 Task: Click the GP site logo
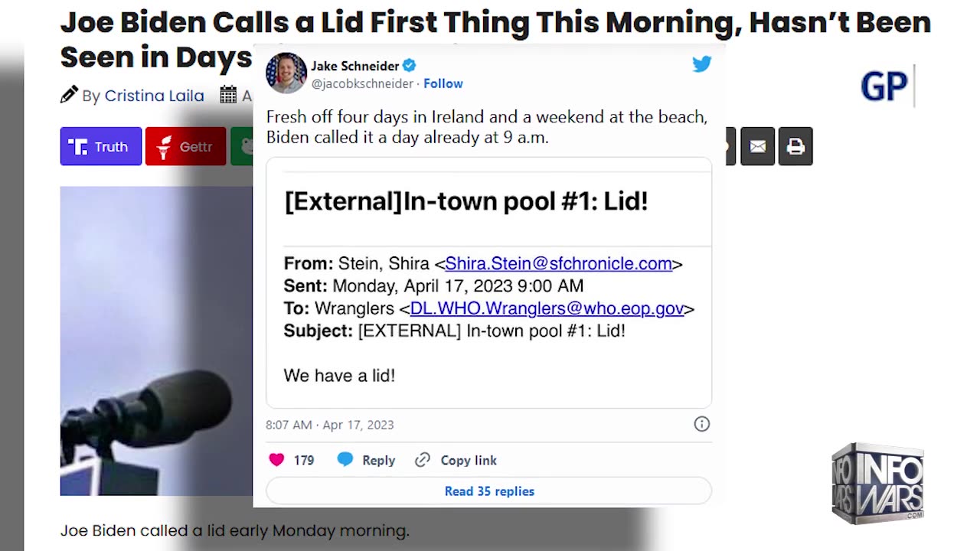[x=884, y=86]
